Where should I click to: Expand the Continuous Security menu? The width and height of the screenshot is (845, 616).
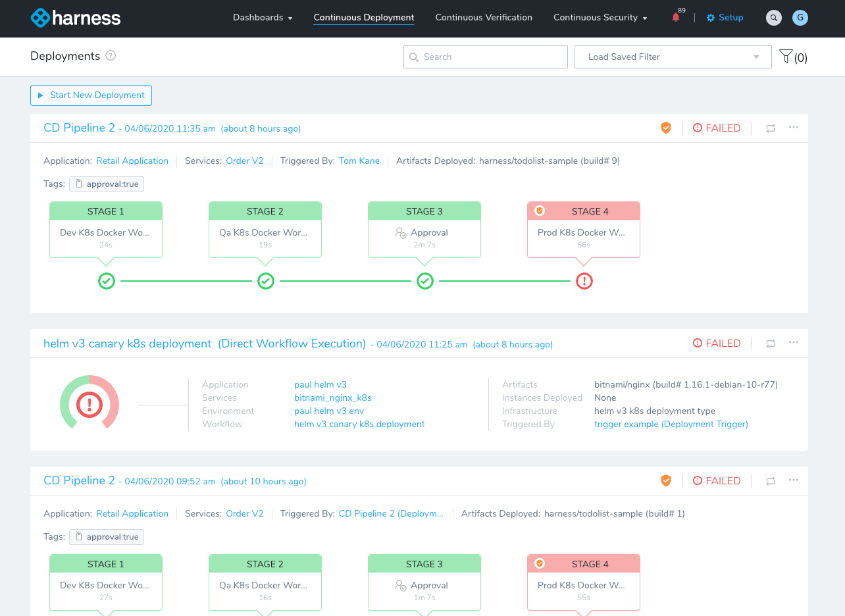coord(600,18)
